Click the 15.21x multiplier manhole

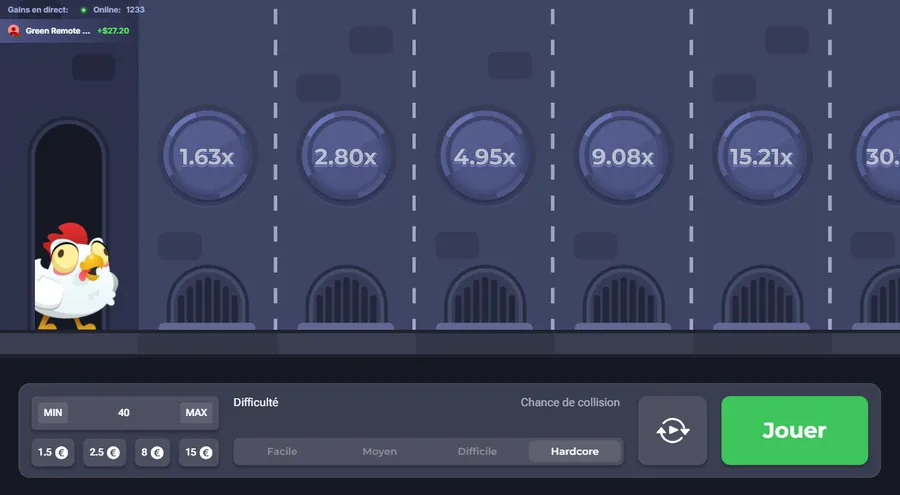click(762, 156)
